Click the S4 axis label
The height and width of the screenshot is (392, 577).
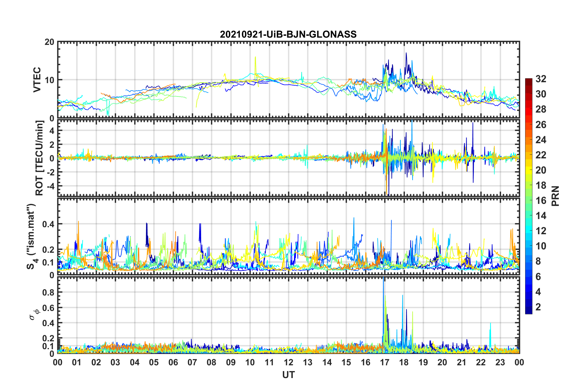(x=32, y=236)
